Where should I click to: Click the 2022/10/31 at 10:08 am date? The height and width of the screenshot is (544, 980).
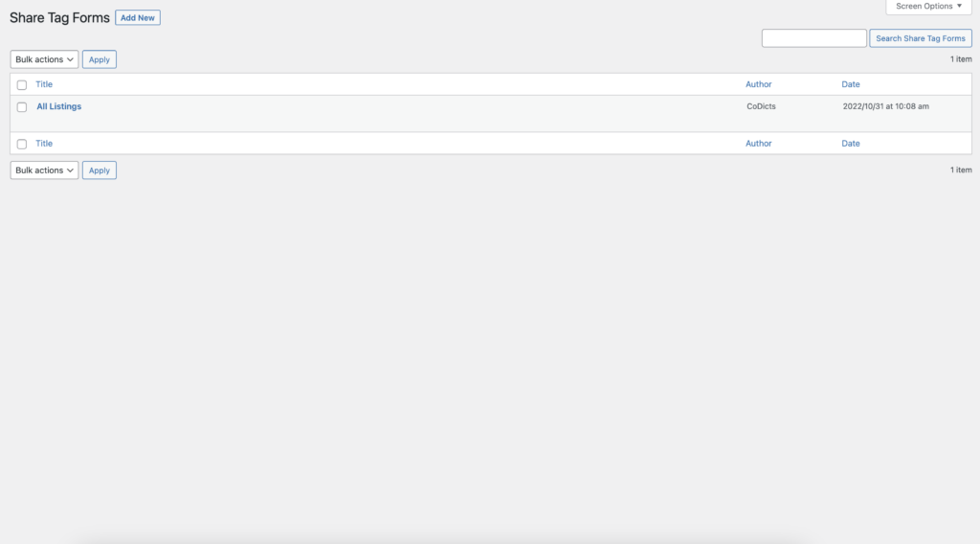885,106
